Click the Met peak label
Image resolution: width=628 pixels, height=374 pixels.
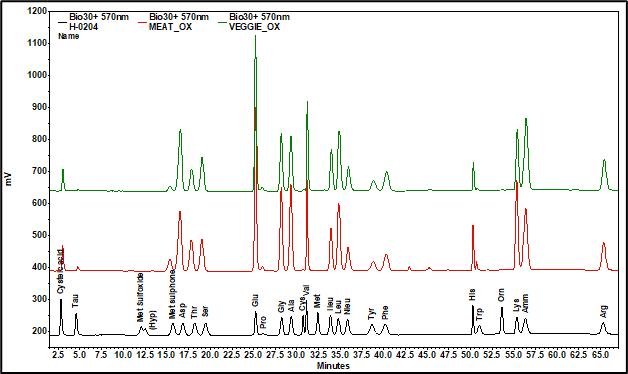pos(317,302)
